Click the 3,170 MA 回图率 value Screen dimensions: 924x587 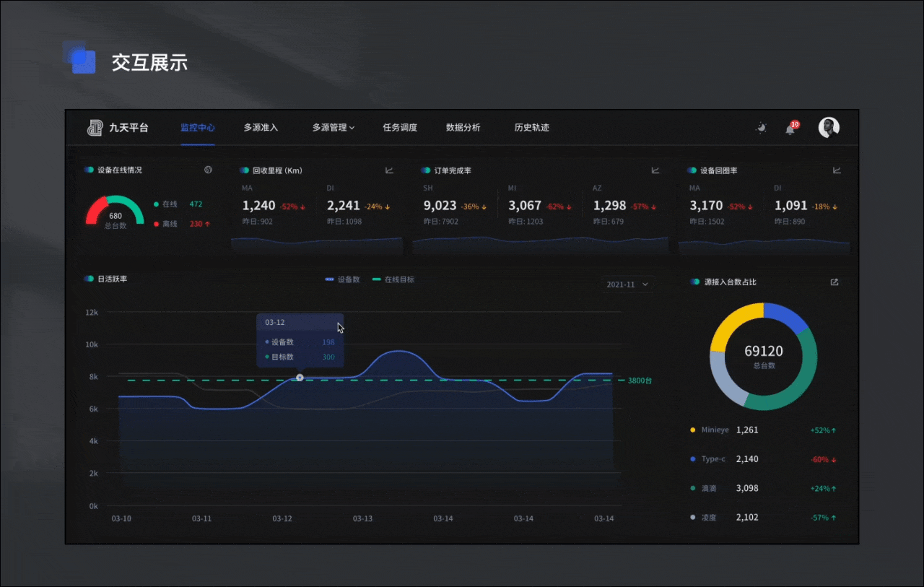click(706, 206)
